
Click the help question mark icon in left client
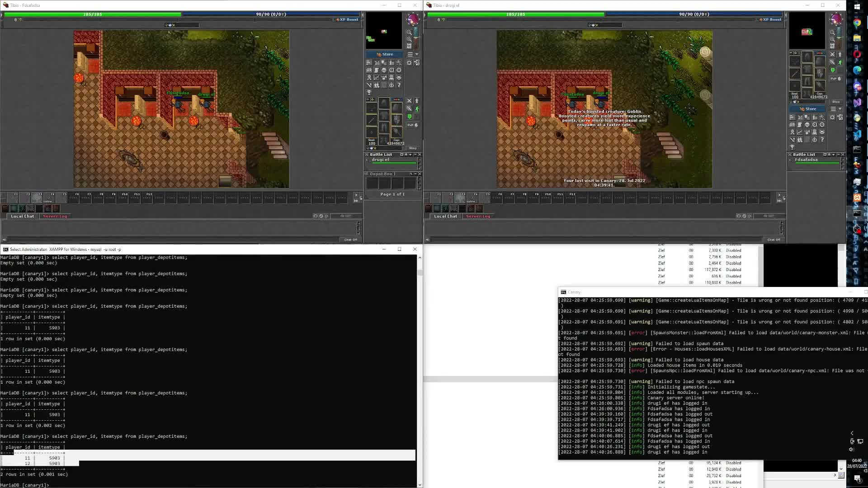coord(399,85)
